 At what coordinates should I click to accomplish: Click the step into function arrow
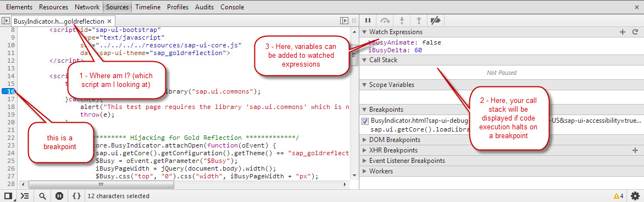coord(402,20)
